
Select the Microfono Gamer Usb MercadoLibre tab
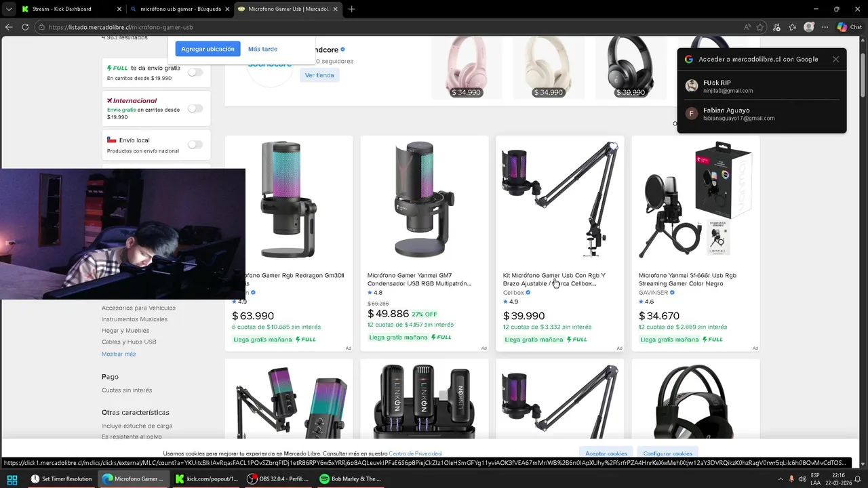[288, 9]
